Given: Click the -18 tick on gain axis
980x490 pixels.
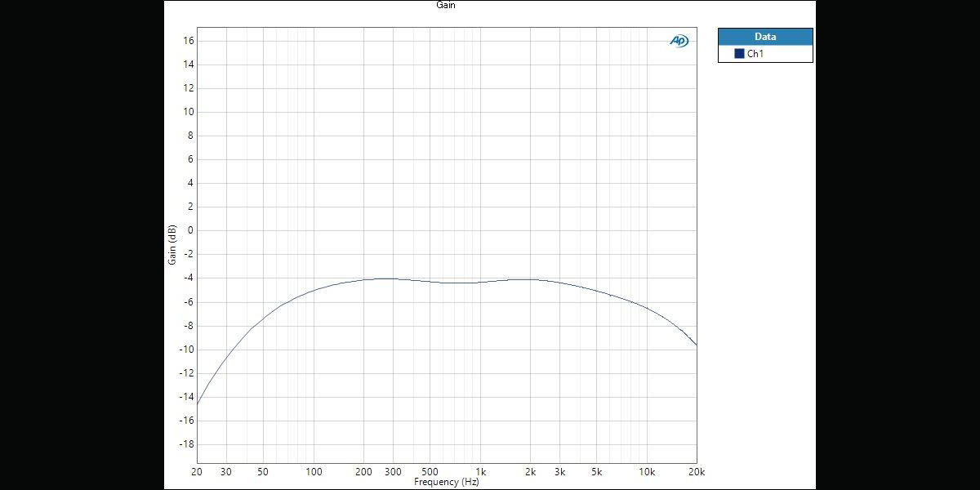Looking at the screenshot, I should (x=186, y=444).
